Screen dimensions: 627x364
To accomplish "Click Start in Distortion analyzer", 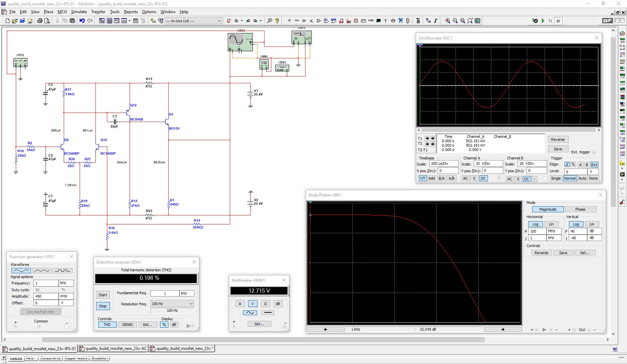I will [103, 295].
